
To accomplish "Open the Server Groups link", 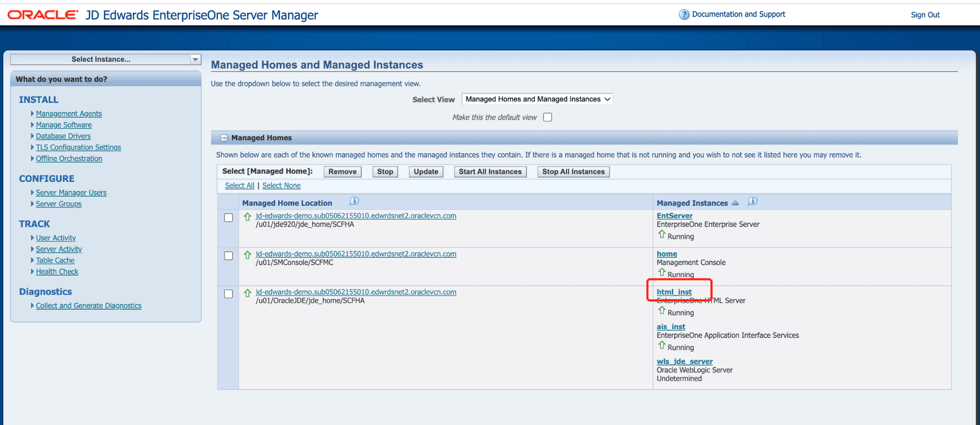I will (x=58, y=204).
